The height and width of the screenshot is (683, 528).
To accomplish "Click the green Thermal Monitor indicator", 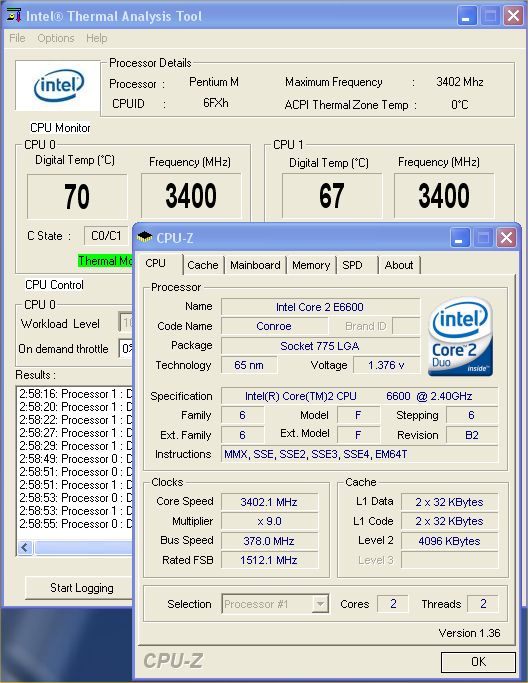I will click(105, 261).
